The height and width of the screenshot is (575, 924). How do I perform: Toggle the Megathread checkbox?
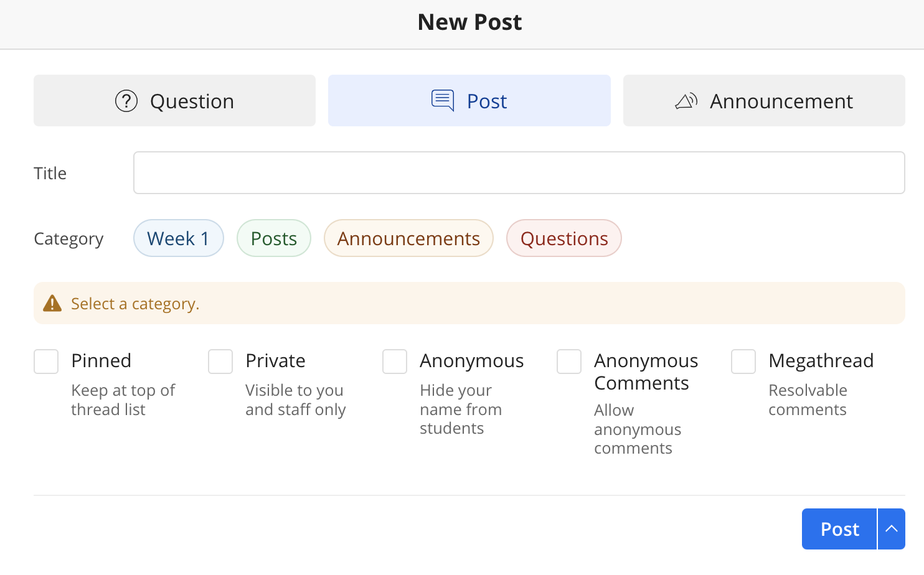(x=743, y=362)
